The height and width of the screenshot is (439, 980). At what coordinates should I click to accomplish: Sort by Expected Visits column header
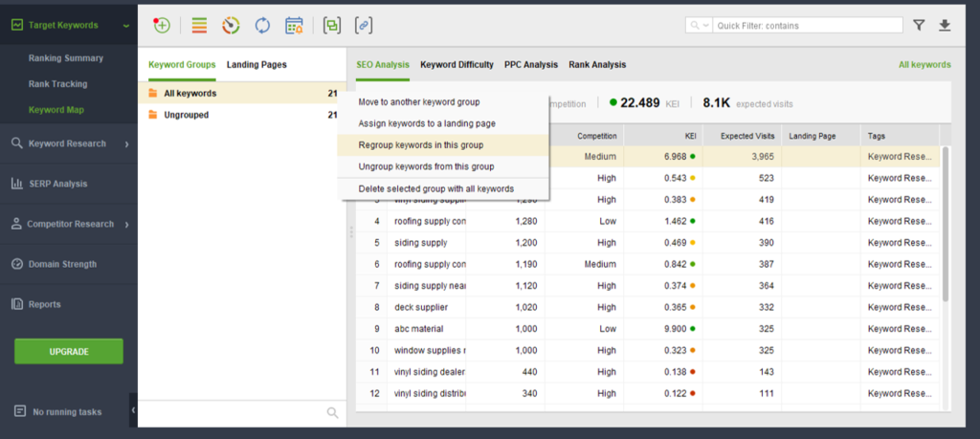click(742, 136)
